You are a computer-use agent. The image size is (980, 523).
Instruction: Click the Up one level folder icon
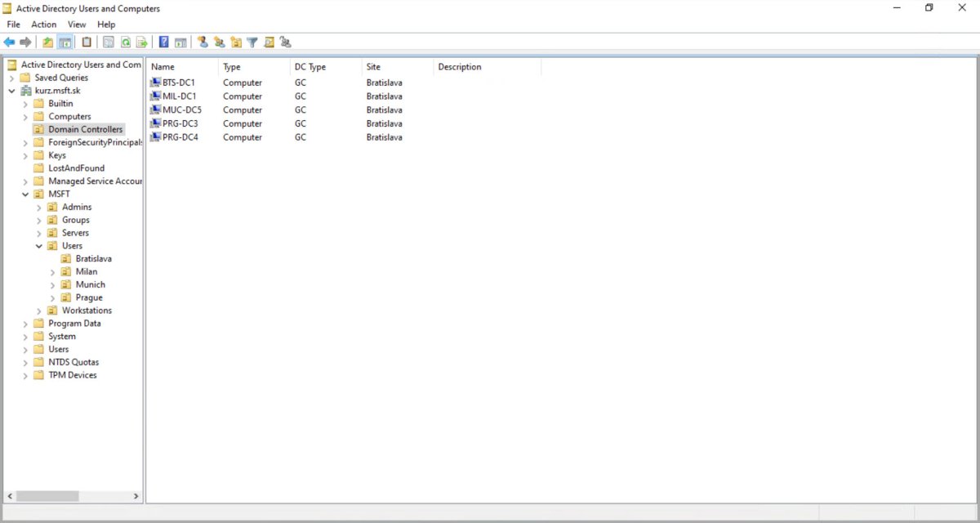point(48,42)
